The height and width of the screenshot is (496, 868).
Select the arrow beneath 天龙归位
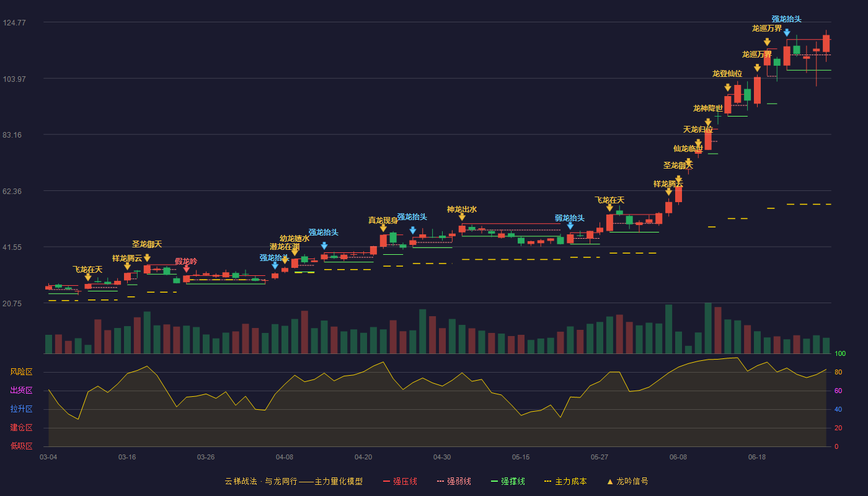pyautogui.click(x=698, y=143)
